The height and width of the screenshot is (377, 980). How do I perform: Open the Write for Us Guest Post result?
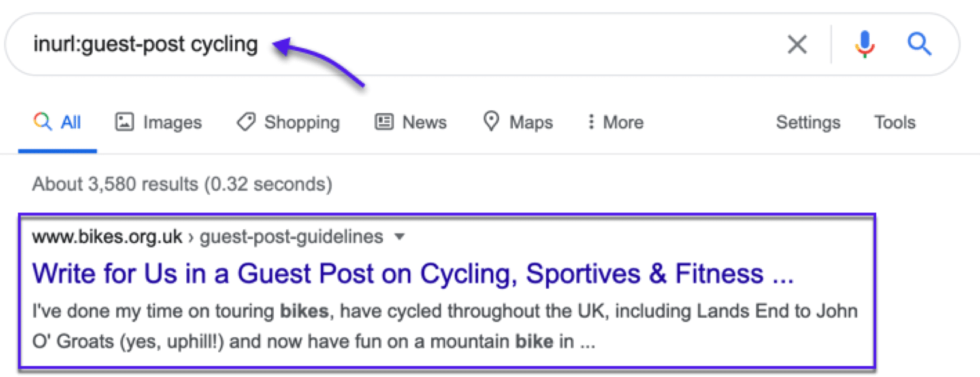point(412,274)
